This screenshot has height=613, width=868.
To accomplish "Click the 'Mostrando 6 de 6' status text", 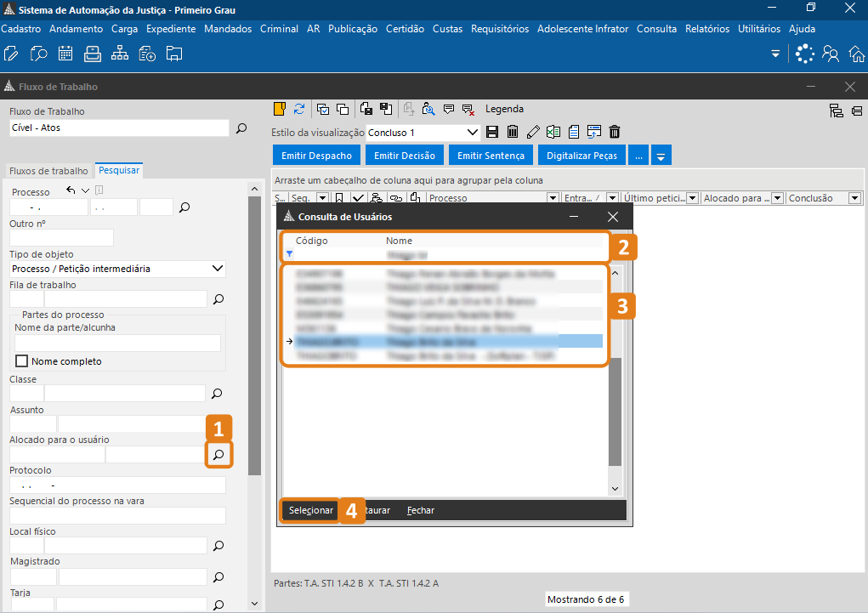I will pos(586,599).
